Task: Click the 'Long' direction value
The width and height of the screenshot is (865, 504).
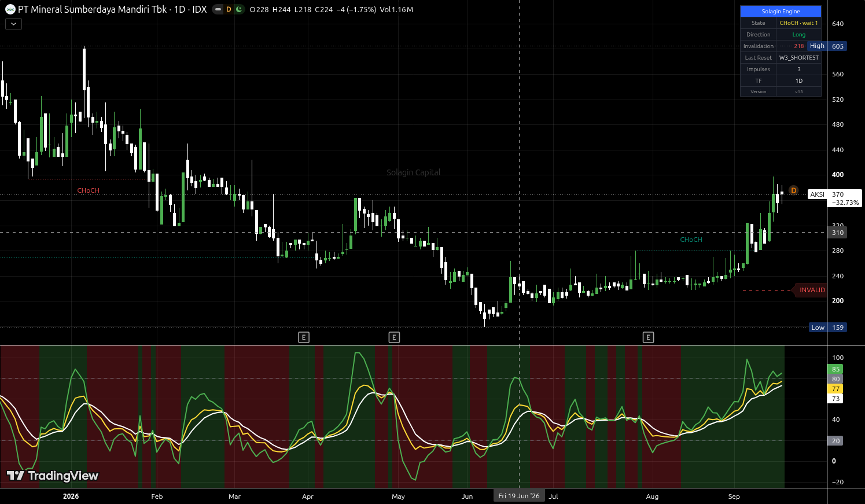Action: 798,35
